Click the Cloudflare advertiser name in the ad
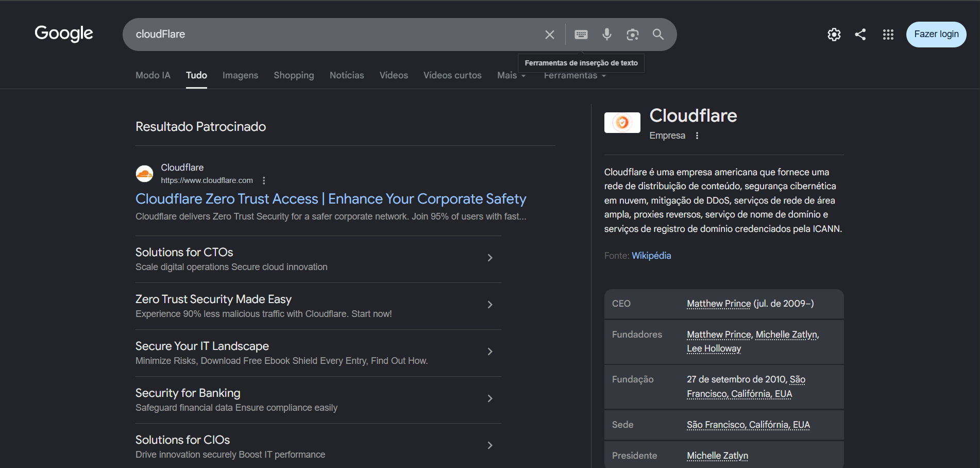The width and height of the screenshot is (980, 468). [x=182, y=168]
